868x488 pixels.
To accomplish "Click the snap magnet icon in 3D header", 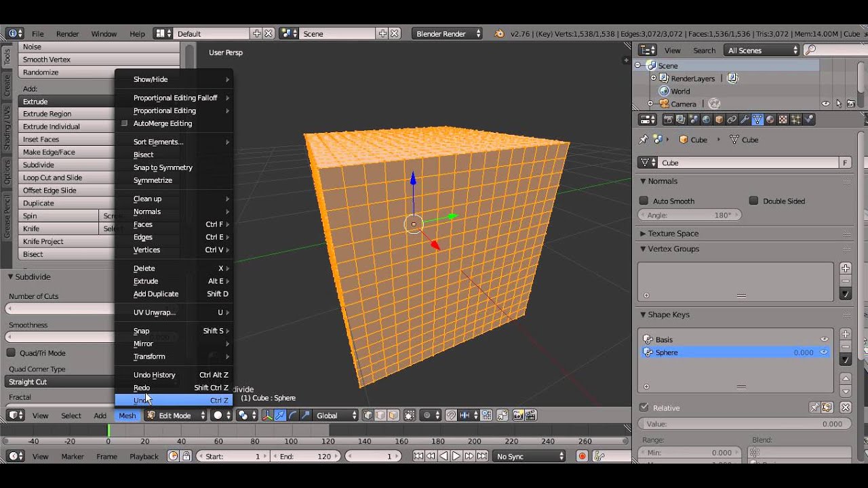I will [x=451, y=415].
